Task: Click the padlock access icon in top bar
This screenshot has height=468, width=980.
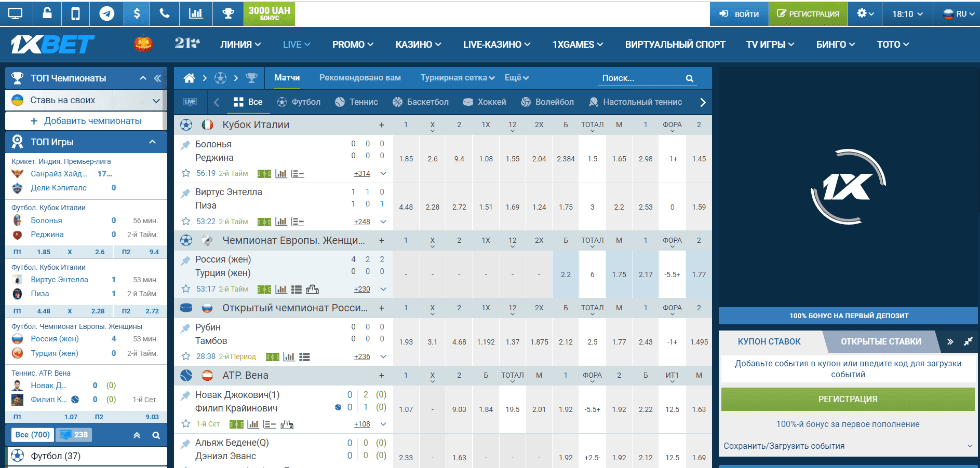Action: tap(47, 13)
